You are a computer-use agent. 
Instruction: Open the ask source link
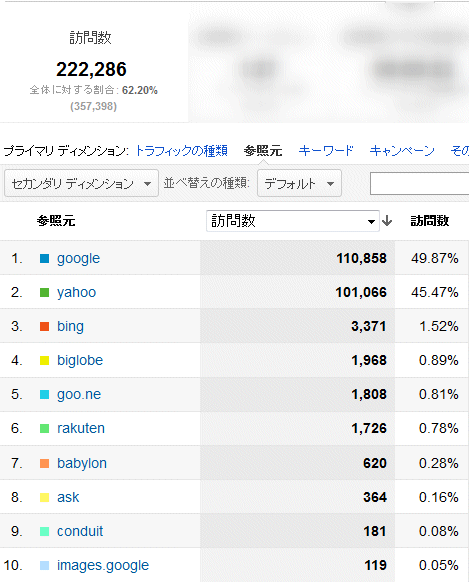point(68,497)
